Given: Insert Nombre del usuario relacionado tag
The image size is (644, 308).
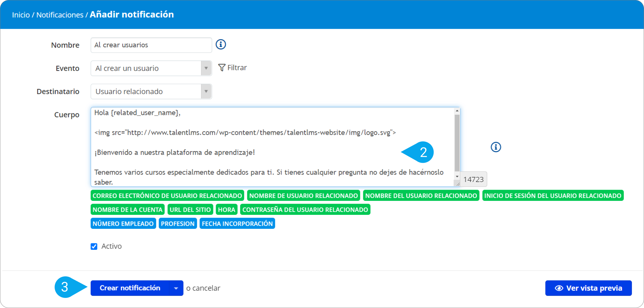Looking at the screenshot, I should click(421, 196).
